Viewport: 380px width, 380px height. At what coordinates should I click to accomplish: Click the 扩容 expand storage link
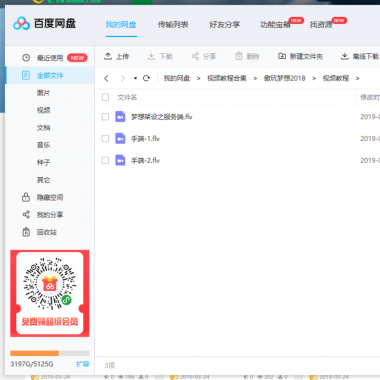tap(83, 364)
